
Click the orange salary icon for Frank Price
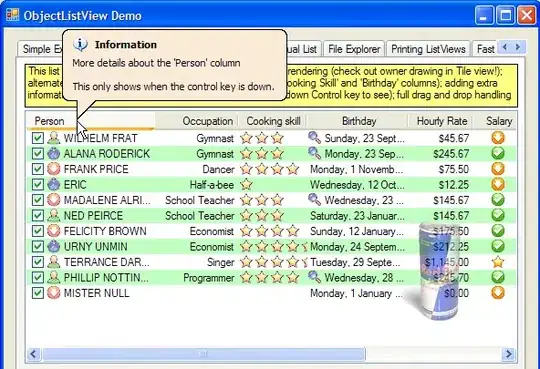tap(498, 169)
